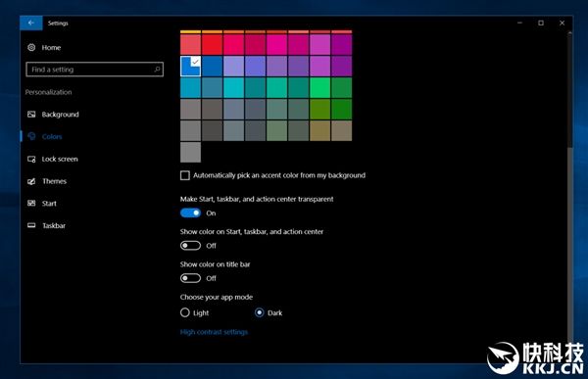Select the dark blue swatch next to the checked one

(212, 67)
